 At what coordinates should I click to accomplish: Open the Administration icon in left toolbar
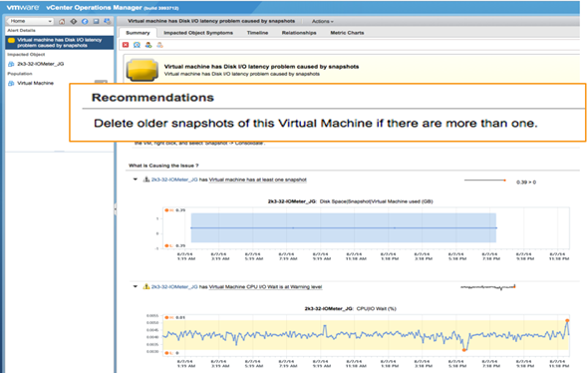(108, 21)
